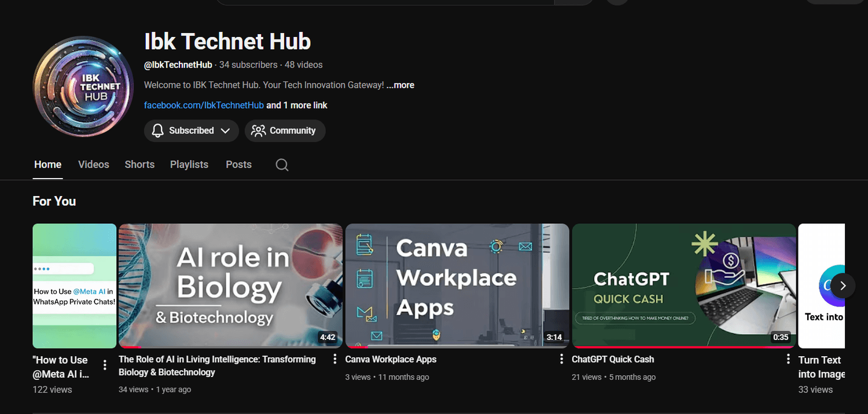The height and width of the screenshot is (414, 868).
Task: Switch to the Videos tab
Action: click(x=93, y=164)
